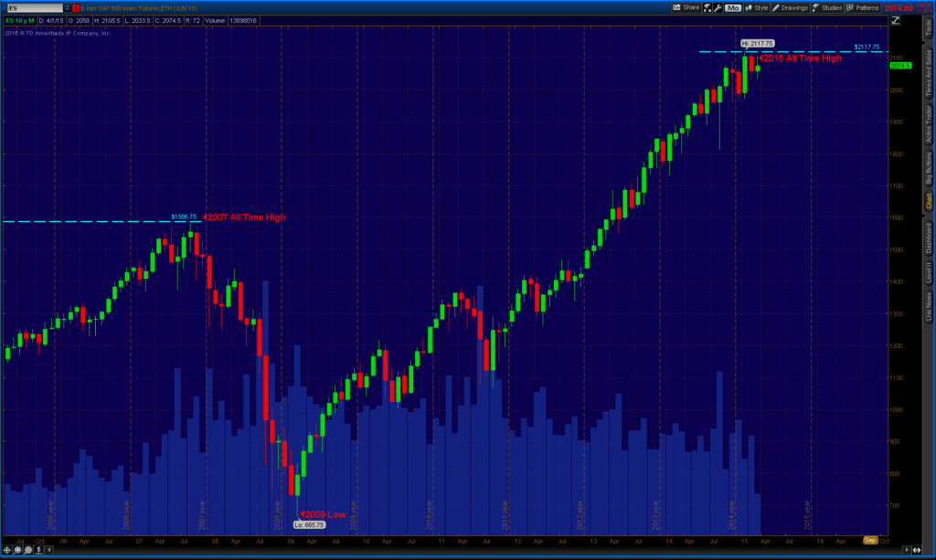Click the $2117.75 price level label

coord(867,48)
